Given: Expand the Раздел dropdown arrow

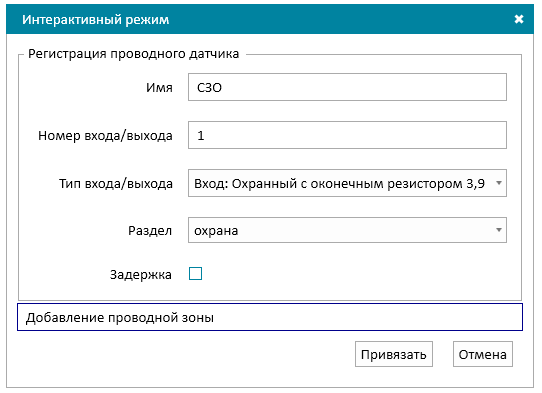Looking at the screenshot, I should pos(498,230).
